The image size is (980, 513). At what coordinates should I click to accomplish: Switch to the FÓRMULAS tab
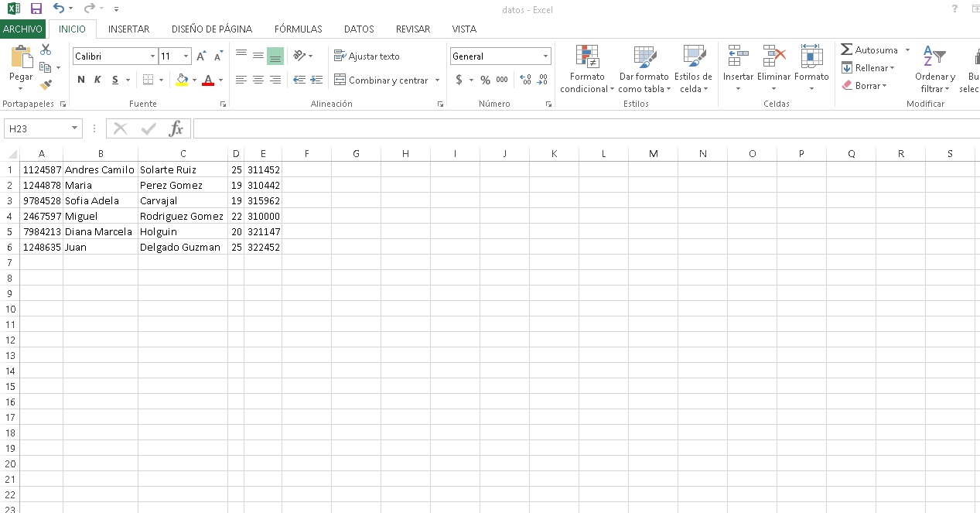coord(298,29)
